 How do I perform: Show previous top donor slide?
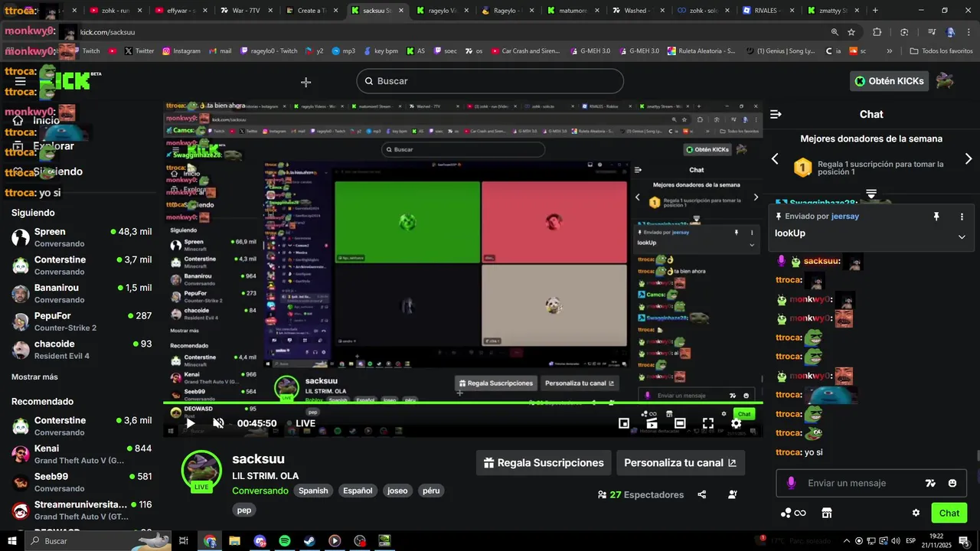pyautogui.click(x=775, y=159)
